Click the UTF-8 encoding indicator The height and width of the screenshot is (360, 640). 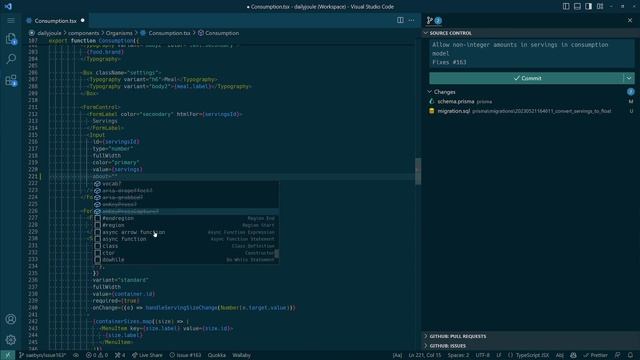pyautogui.click(x=482, y=355)
